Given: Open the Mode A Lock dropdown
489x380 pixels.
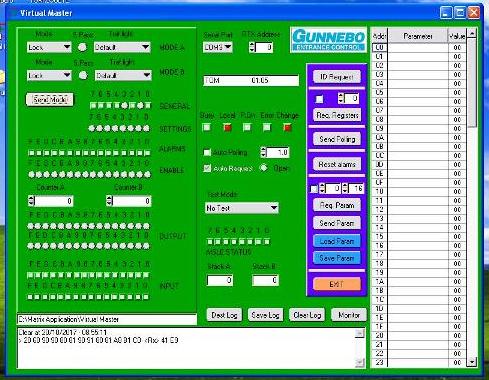Looking at the screenshot, I should click(x=49, y=47).
